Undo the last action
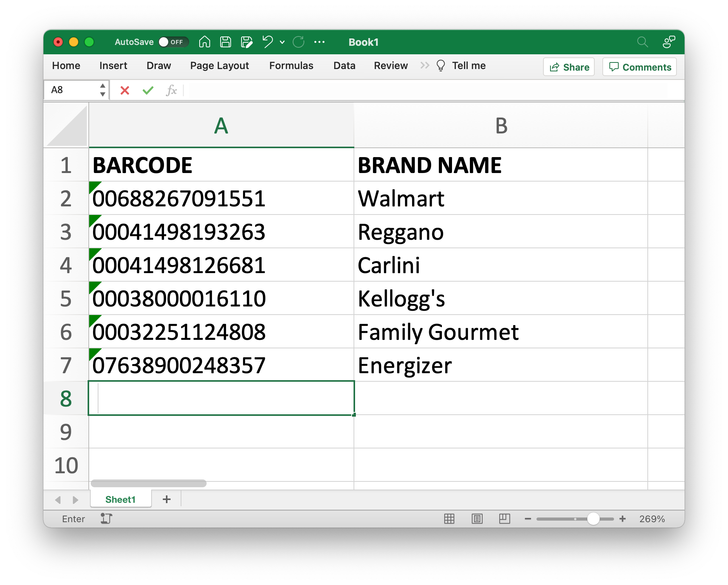728x585 pixels. click(267, 42)
